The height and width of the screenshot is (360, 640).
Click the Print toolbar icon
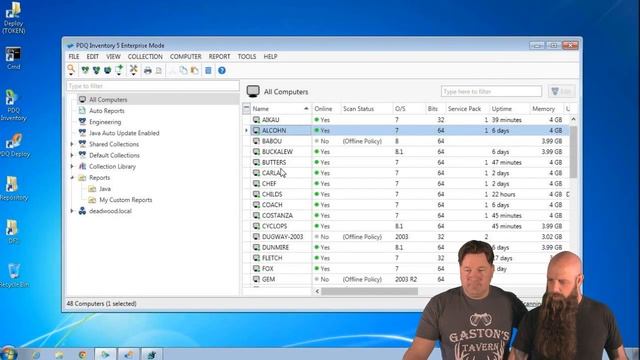[x=147, y=71]
